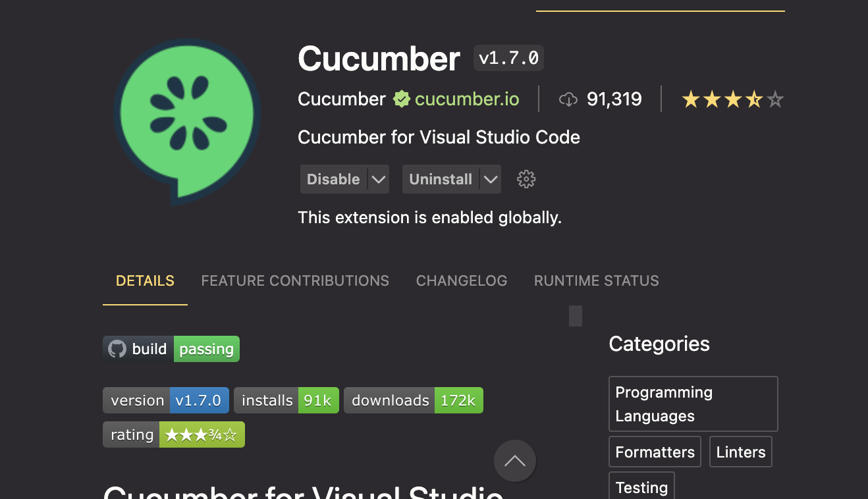
Task: Open the Testing category
Action: coord(641,487)
